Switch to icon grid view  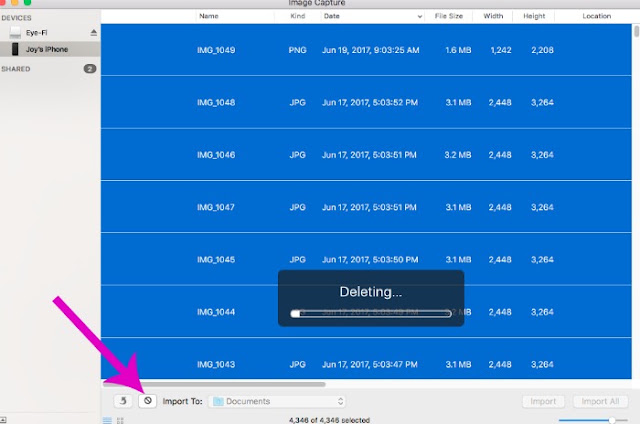(120, 420)
